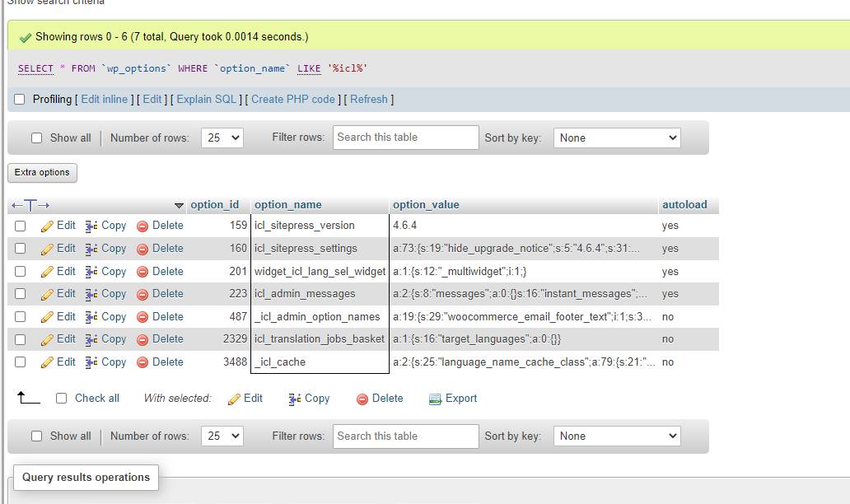Click the SELECT keyword in the SQL query
This screenshot has height=504, width=850.
[x=35, y=68]
